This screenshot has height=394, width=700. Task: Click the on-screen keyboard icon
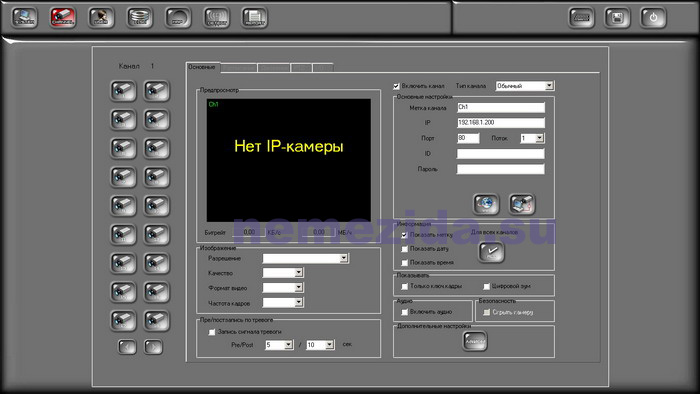[x=582, y=18]
